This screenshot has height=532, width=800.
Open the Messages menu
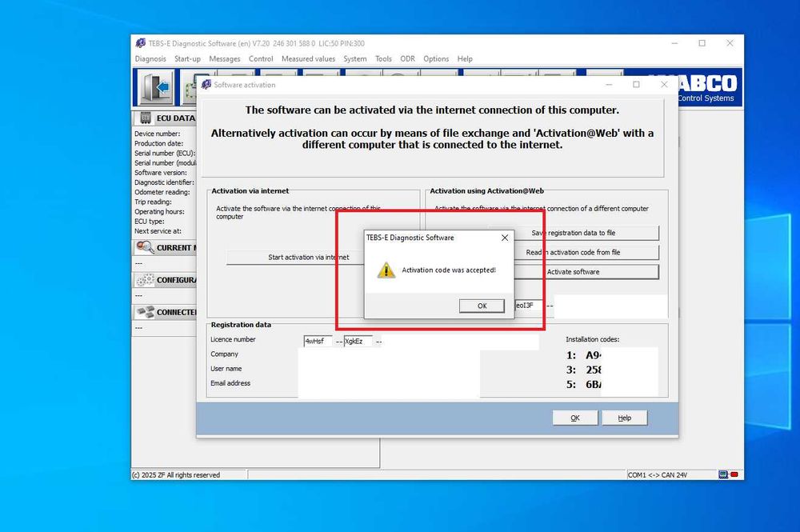(x=225, y=58)
